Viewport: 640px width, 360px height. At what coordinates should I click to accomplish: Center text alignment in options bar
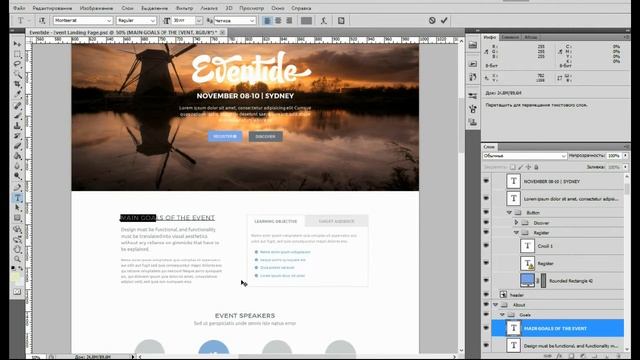point(278,20)
